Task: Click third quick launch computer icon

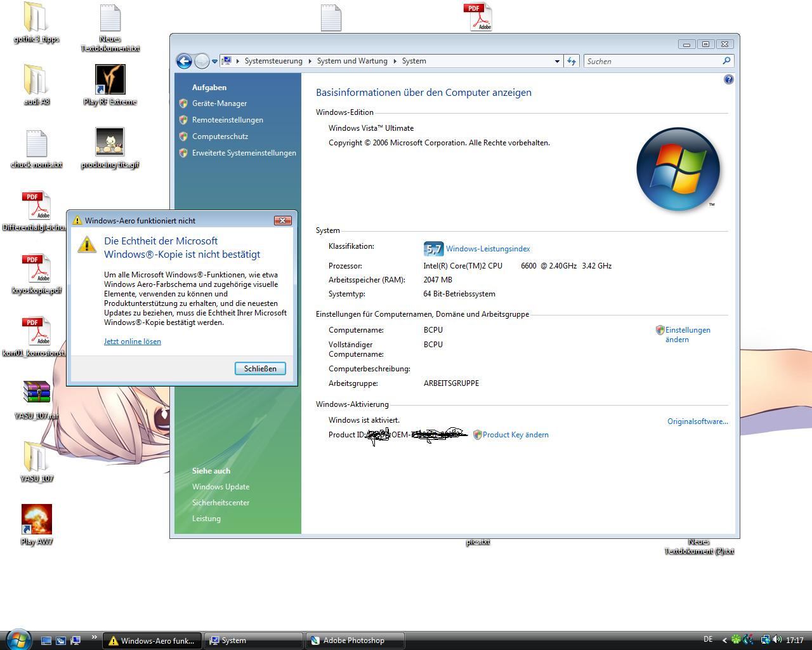Action: point(75,640)
